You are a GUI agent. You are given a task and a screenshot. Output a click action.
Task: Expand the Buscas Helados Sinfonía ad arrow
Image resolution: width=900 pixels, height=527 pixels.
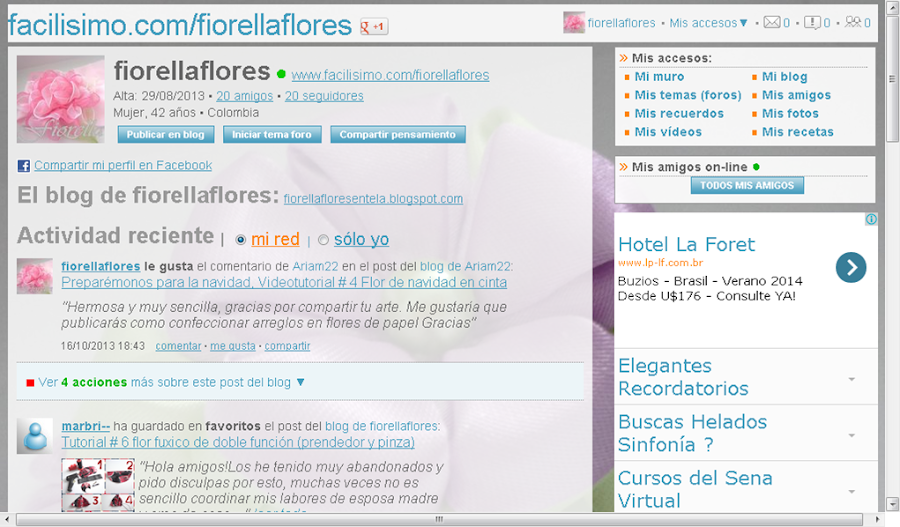coord(852,435)
